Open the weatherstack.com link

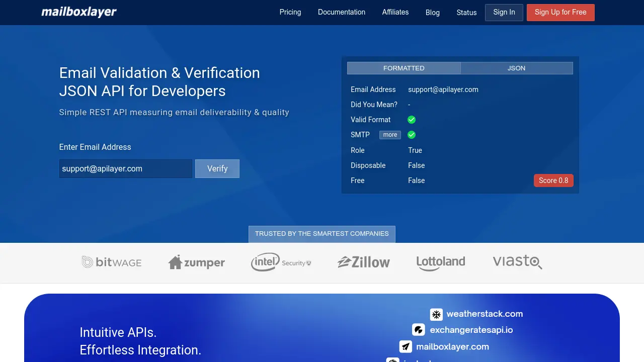click(x=485, y=314)
